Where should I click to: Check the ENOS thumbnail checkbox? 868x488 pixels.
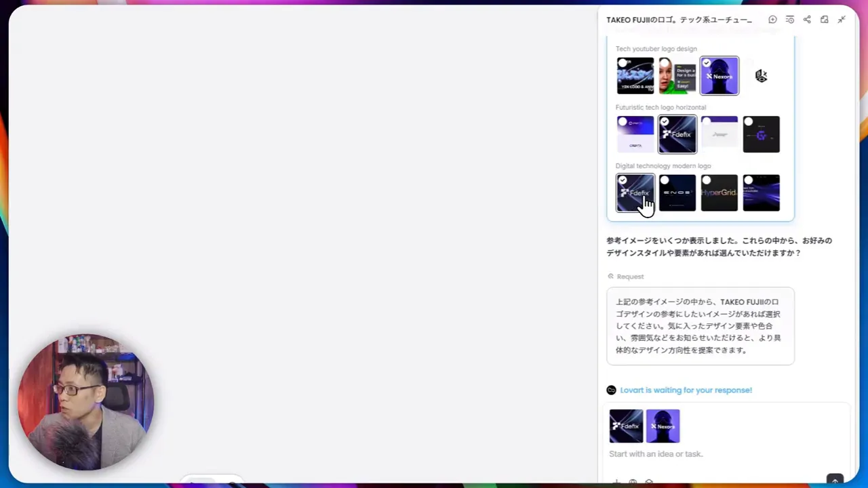665,180
